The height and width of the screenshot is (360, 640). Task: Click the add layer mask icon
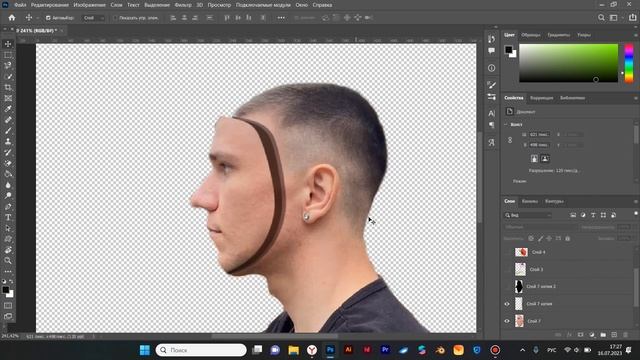(581, 335)
